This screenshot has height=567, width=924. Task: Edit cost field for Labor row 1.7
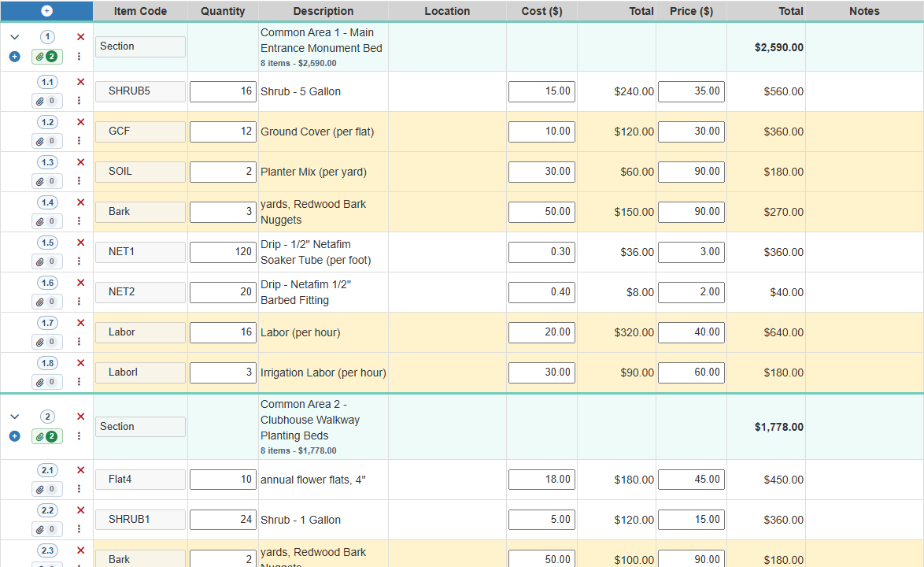[x=541, y=332]
